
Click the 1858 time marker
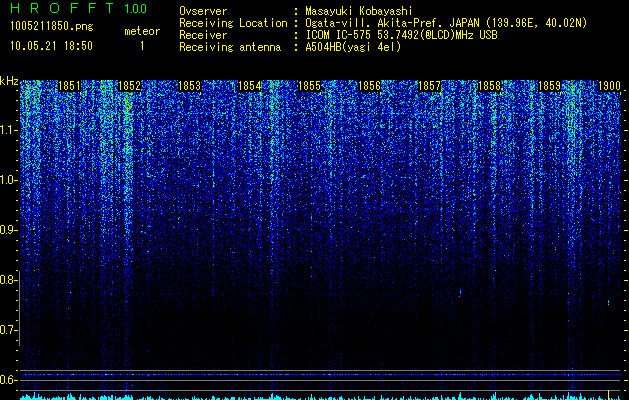[x=489, y=86]
